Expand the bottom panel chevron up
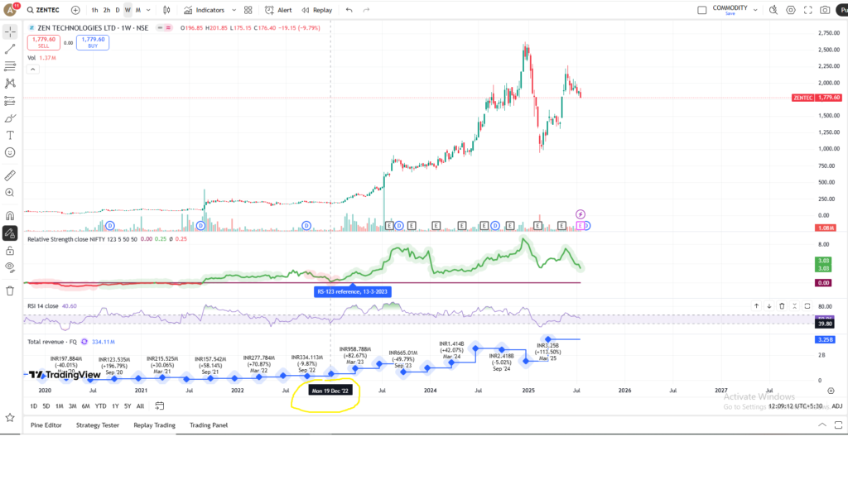Image resolution: width=848 pixels, height=504 pixels. point(822,425)
